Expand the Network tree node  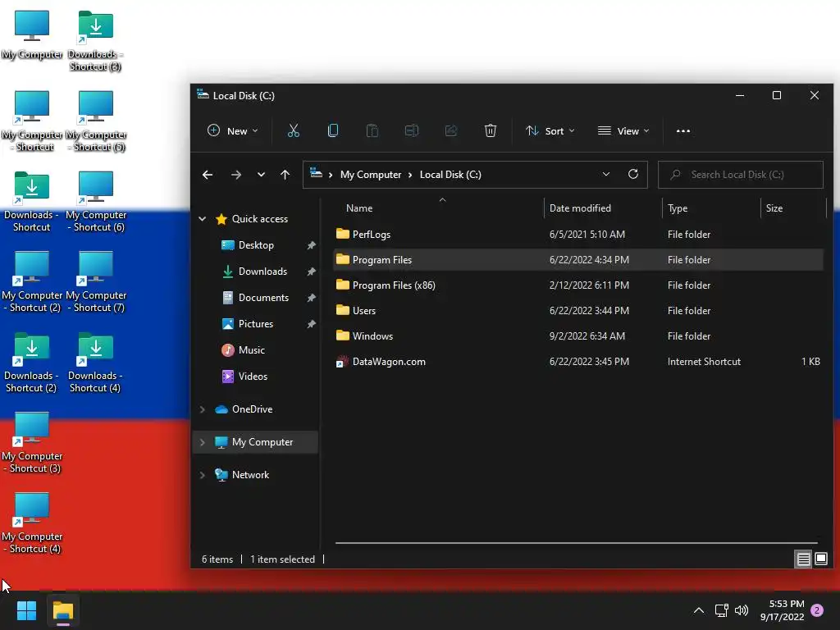[x=203, y=475]
